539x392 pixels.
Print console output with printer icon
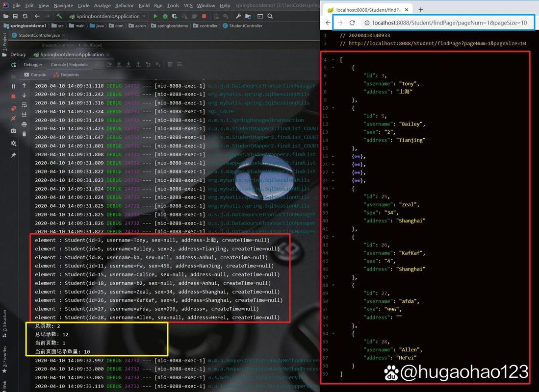click(x=24, y=124)
